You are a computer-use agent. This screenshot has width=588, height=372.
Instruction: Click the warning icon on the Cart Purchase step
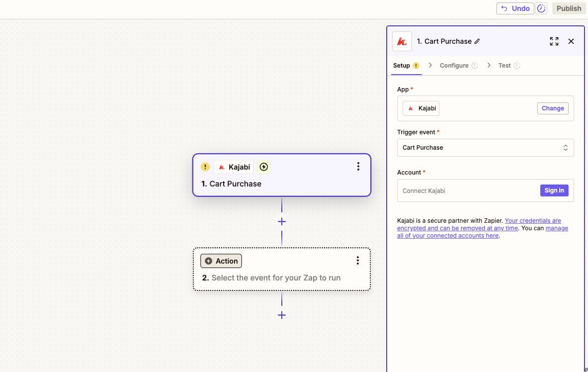[x=205, y=167]
